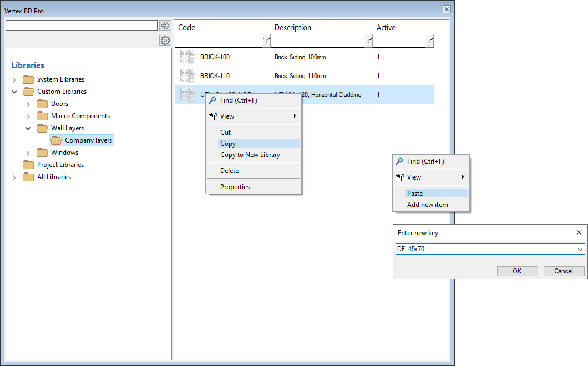
Task: Click the BRICK-110 layer icon
Action: pos(187,76)
